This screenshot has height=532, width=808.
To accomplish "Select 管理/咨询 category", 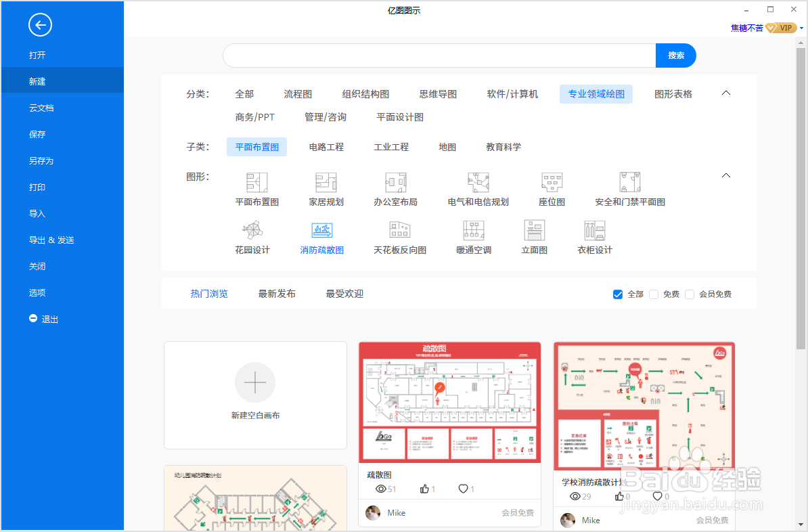I will 325,117.
